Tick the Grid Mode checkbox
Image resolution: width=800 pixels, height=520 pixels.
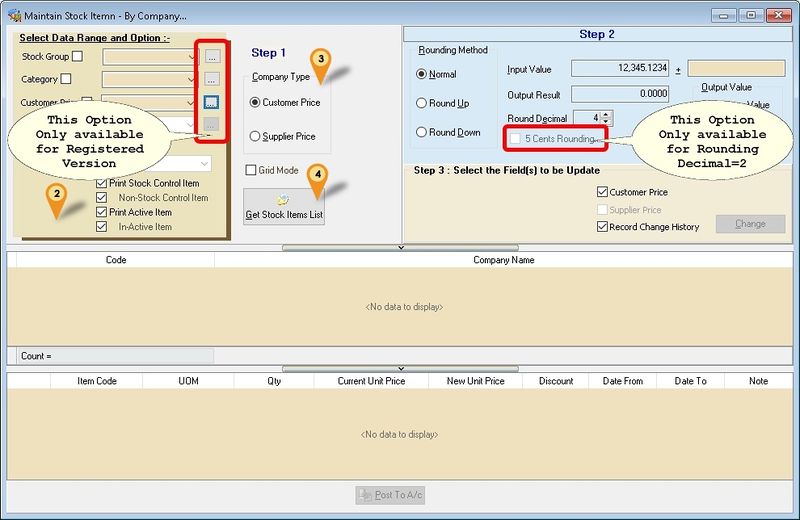[251, 170]
